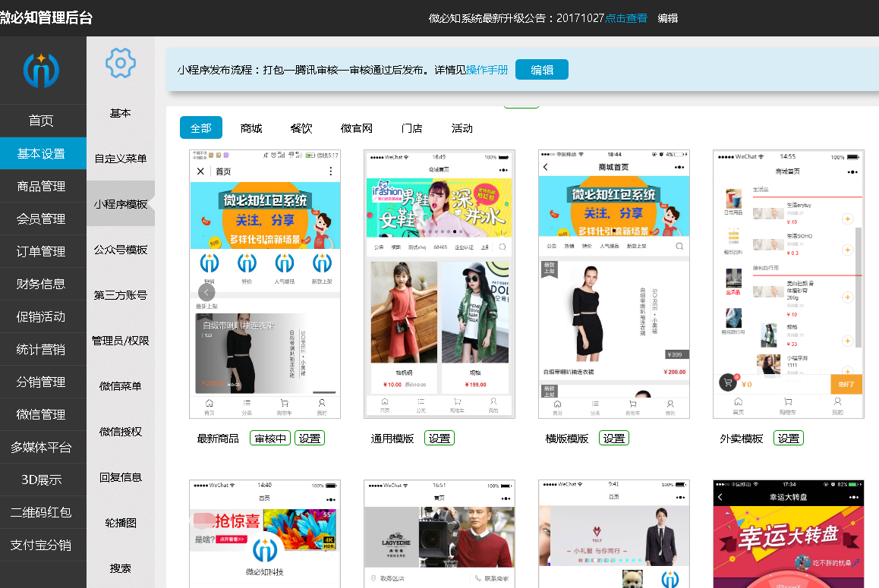Click the search magnifier in 通用模版 preview

pyautogui.click(x=503, y=247)
